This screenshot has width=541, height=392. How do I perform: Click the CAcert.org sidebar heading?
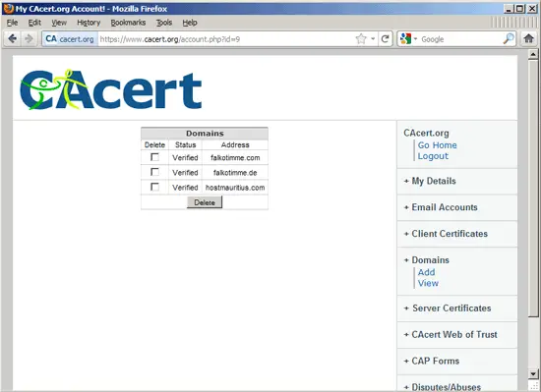pos(427,133)
